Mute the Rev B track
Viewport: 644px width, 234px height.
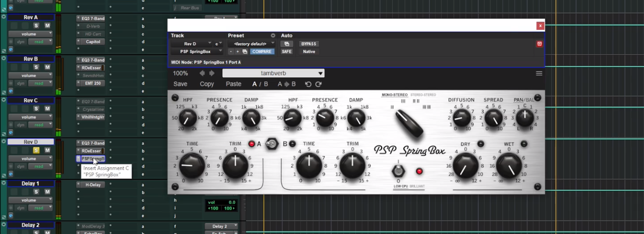point(47,67)
